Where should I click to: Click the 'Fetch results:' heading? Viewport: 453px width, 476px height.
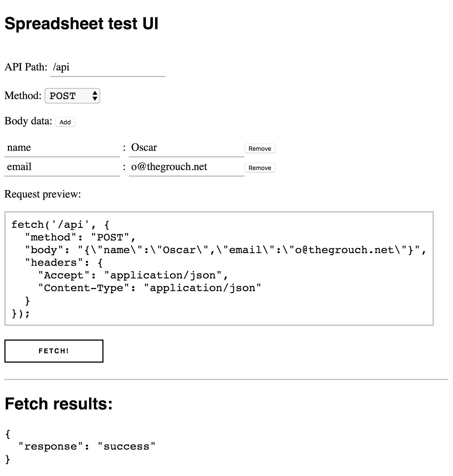[x=59, y=404]
